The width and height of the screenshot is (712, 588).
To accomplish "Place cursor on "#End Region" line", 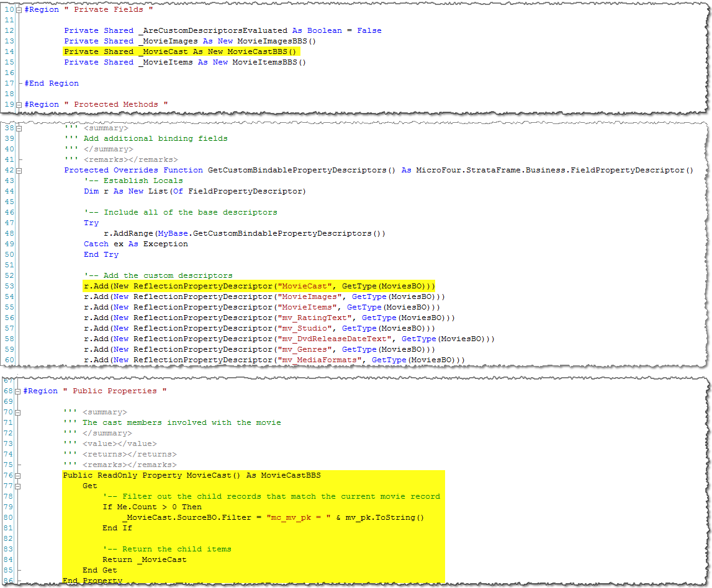I will (x=51, y=84).
